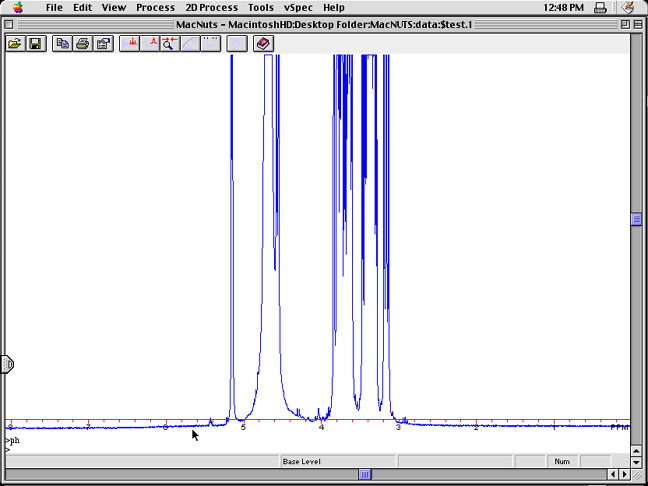The image size is (648, 486).
Task: Click the Save floppy disk icon
Action: coord(35,44)
